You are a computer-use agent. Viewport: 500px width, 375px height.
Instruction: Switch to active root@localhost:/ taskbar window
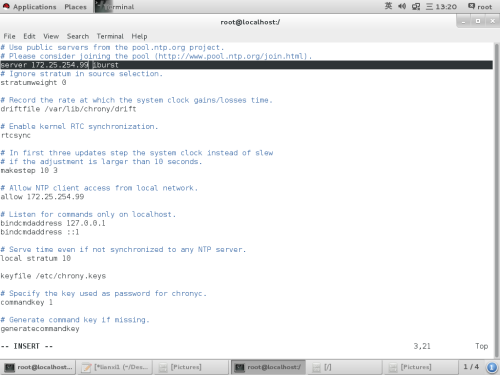tap(268, 367)
